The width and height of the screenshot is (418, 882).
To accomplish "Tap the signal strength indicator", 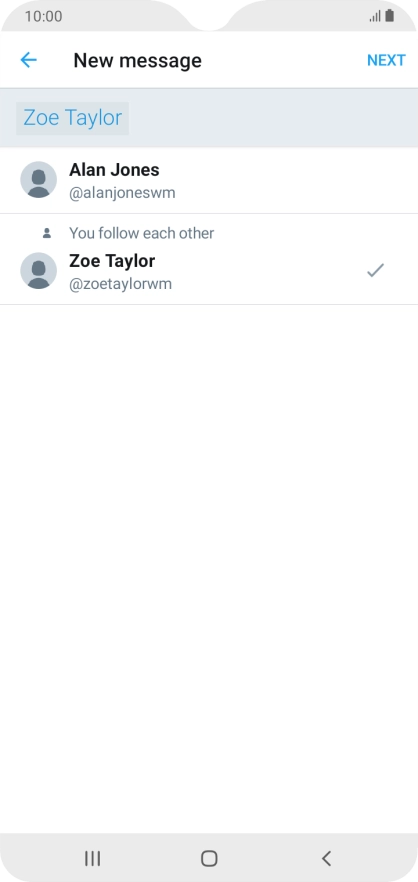I will click(x=375, y=16).
